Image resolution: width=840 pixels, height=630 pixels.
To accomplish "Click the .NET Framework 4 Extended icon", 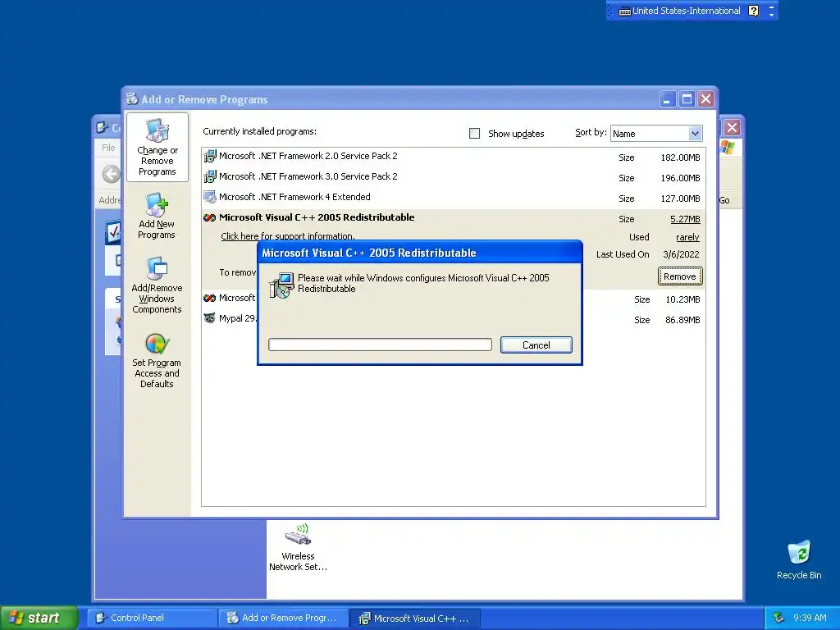I will pyautogui.click(x=210, y=197).
